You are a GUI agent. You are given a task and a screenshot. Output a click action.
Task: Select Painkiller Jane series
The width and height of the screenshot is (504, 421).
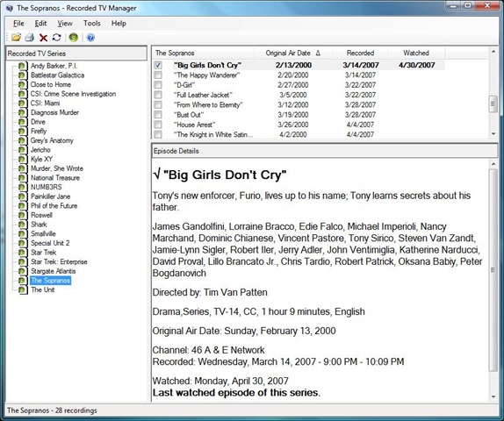[x=50, y=196]
